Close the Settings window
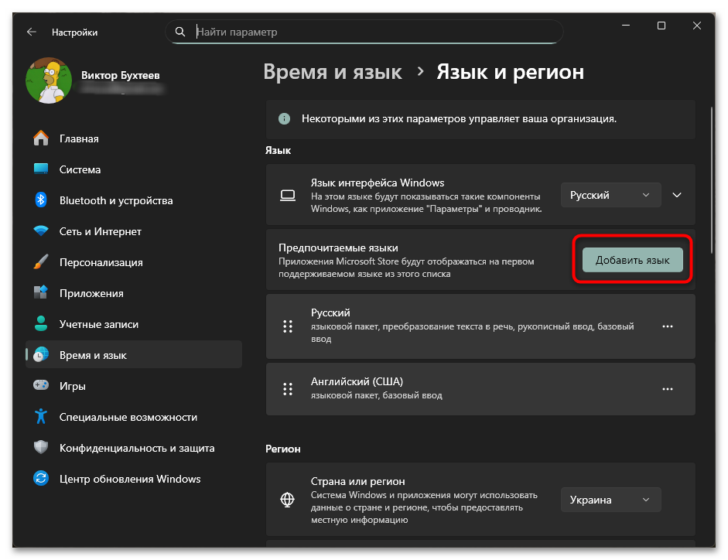This screenshot has width=728, height=560. click(696, 26)
